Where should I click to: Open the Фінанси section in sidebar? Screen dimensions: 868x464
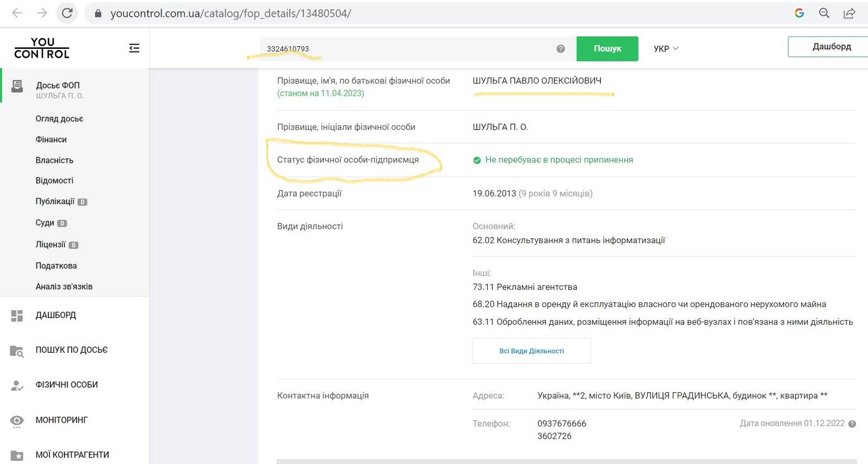[51, 139]
